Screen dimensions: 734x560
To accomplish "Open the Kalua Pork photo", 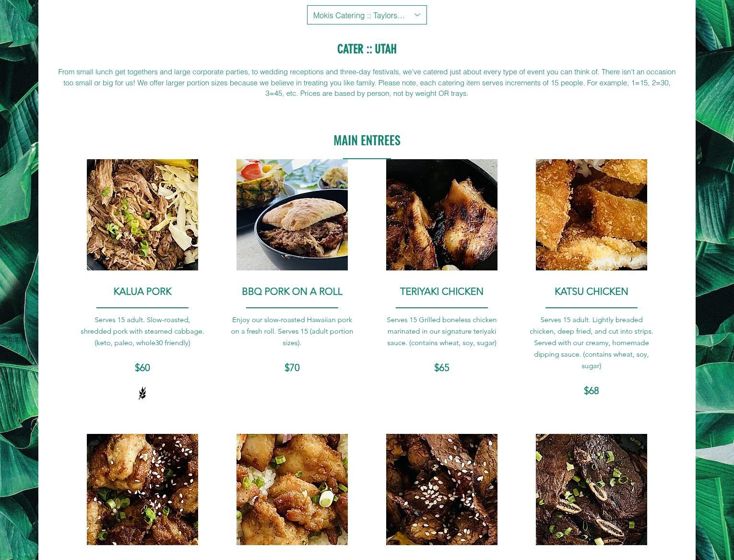I will [142, 215].
